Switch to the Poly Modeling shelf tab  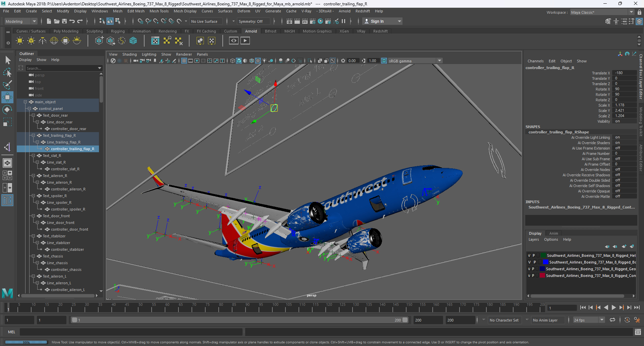point(66,31)
